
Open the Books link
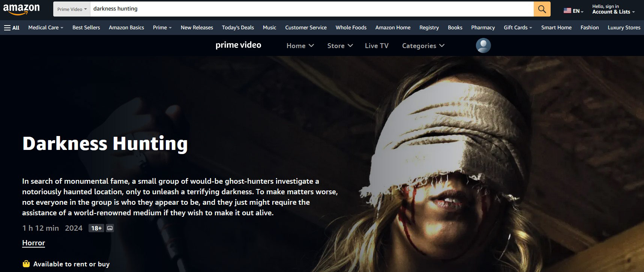[455, 27]
